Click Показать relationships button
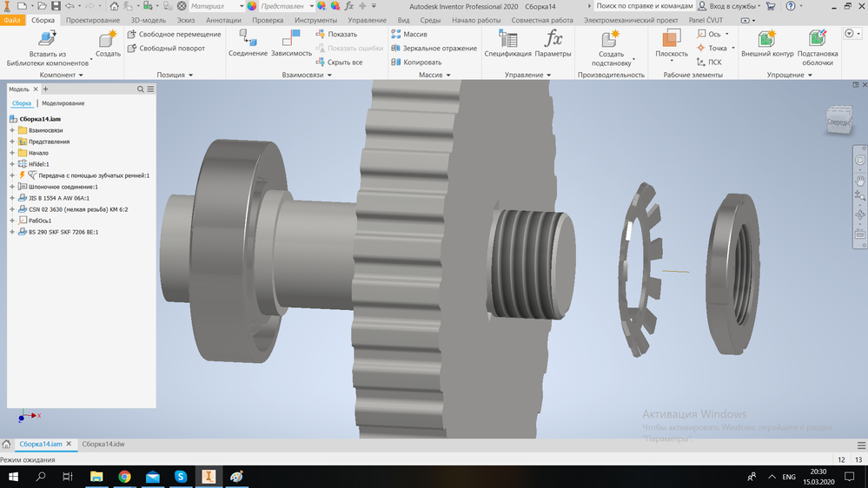 tap(336, 34)
